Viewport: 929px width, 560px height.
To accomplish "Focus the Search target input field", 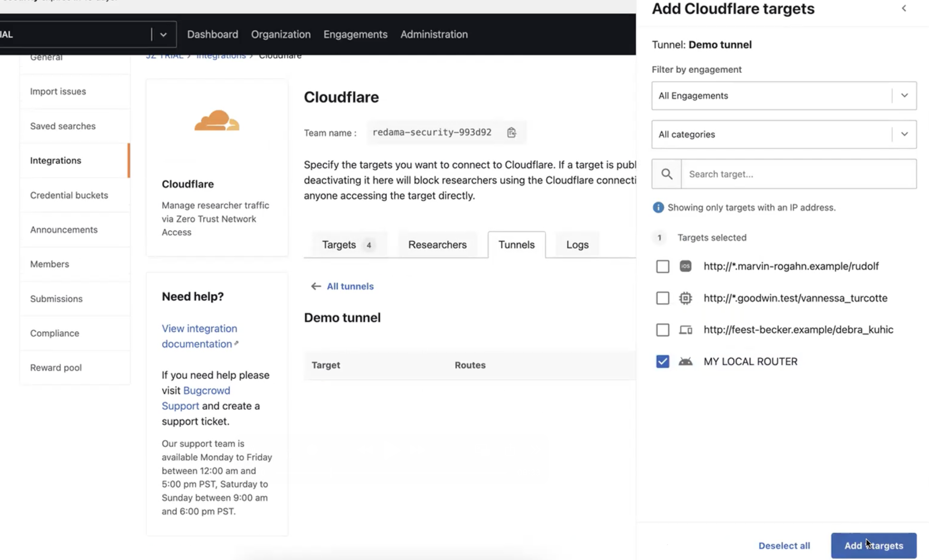I will [x=799, y=174].
